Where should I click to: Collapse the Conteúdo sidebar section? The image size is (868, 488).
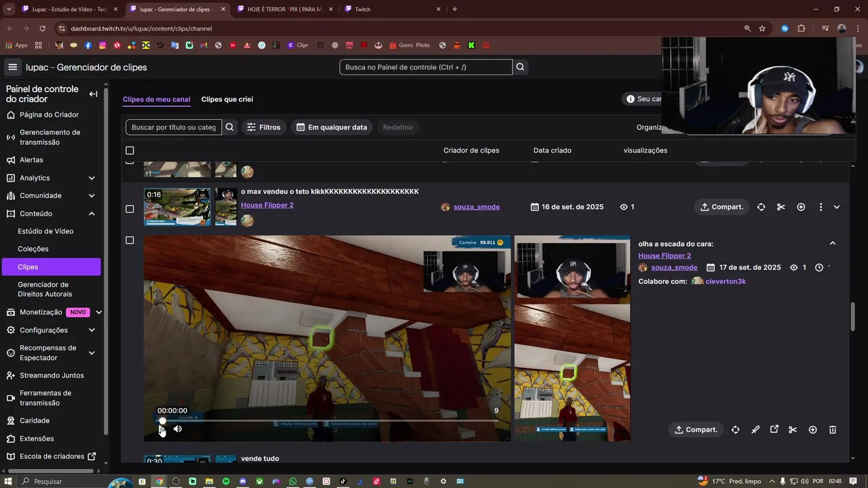coord(92,213)
